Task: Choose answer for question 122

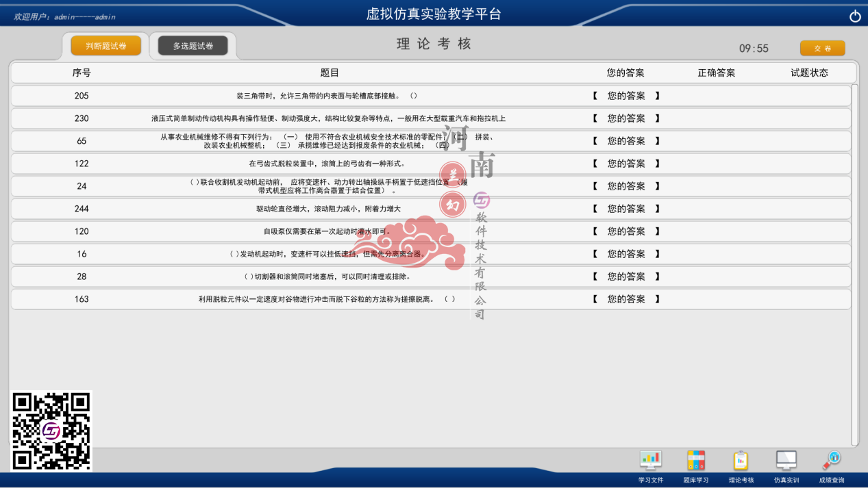Action: (x=626, y=164)
